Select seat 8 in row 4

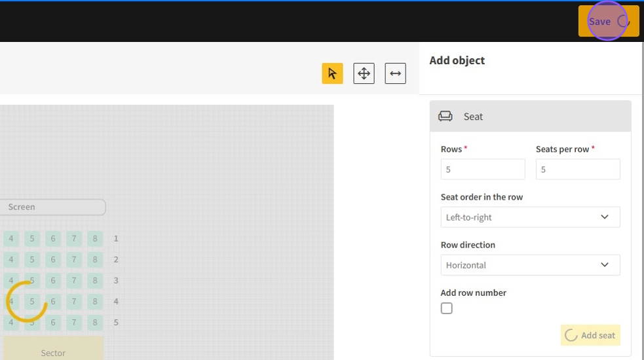tap(95, 302)
